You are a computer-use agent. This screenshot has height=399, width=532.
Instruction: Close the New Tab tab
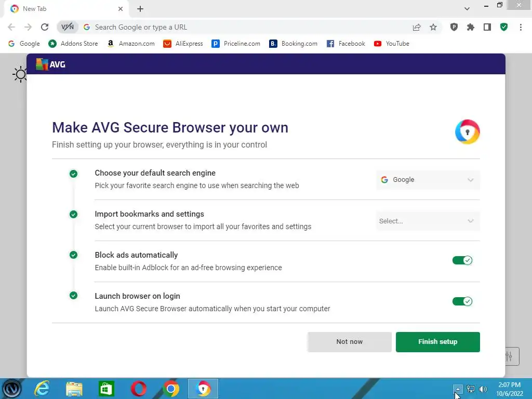tap(121, 9)
